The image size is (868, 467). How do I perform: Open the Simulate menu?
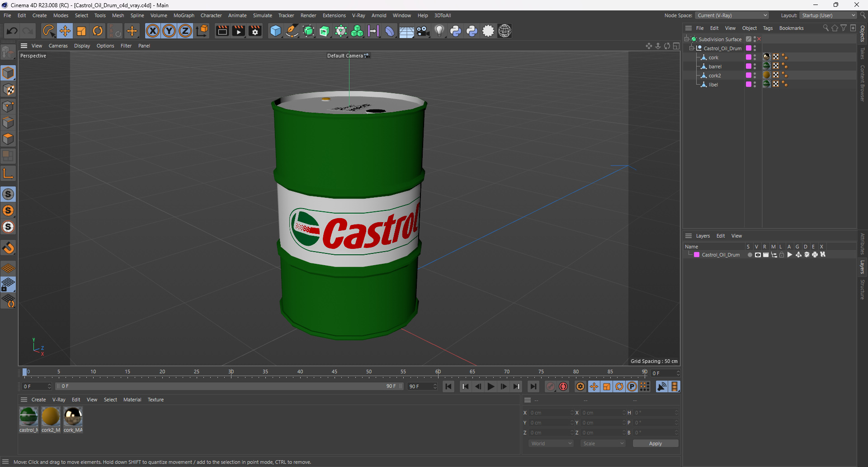tap(262, 15)
